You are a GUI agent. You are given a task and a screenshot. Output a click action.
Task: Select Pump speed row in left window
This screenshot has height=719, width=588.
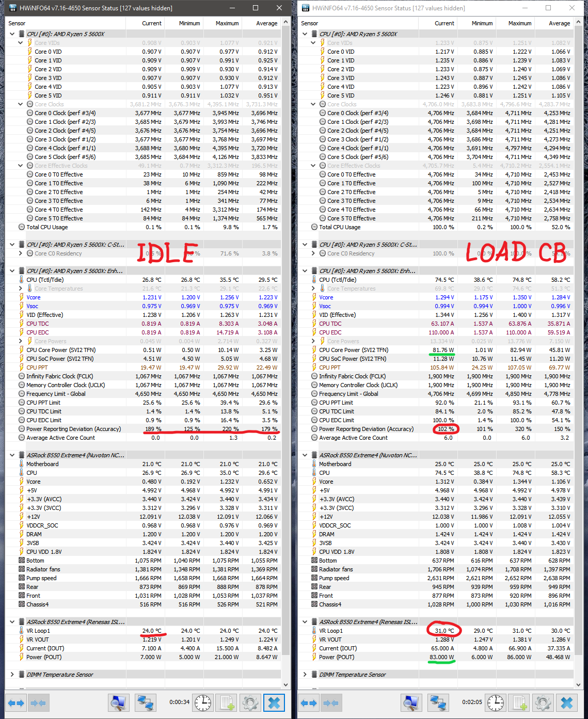144,578
